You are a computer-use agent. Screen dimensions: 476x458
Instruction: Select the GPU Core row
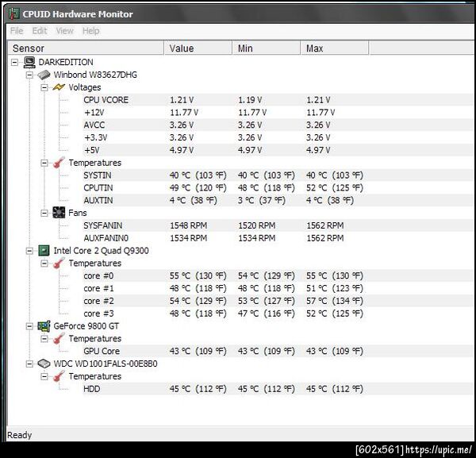tap(278, 351)
